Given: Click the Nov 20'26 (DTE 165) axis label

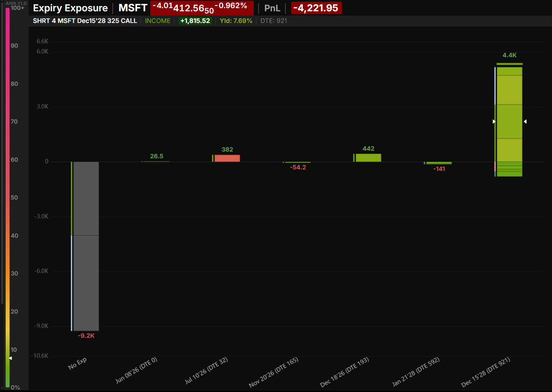Looking at the screenshot, I should pos(274,372).
